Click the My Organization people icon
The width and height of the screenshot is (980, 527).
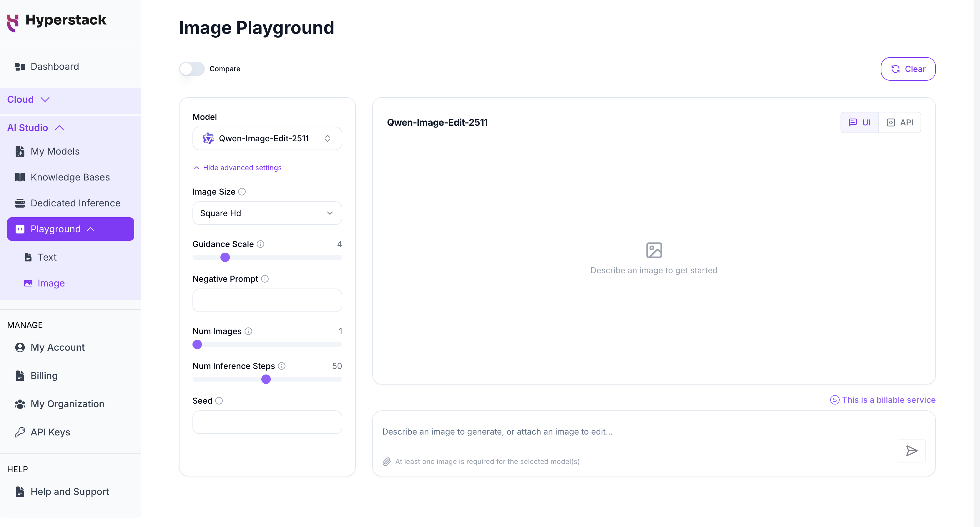point(20,404)
